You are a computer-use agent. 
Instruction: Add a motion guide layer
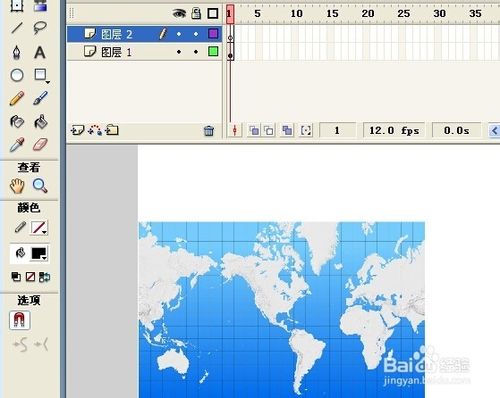coord(95,130)
